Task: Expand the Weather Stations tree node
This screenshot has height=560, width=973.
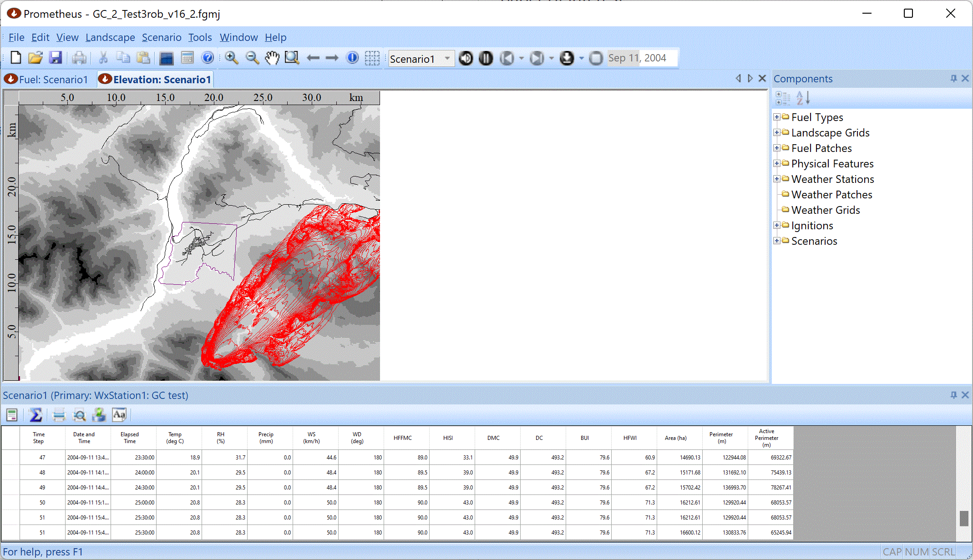Action: pos(777,179)
